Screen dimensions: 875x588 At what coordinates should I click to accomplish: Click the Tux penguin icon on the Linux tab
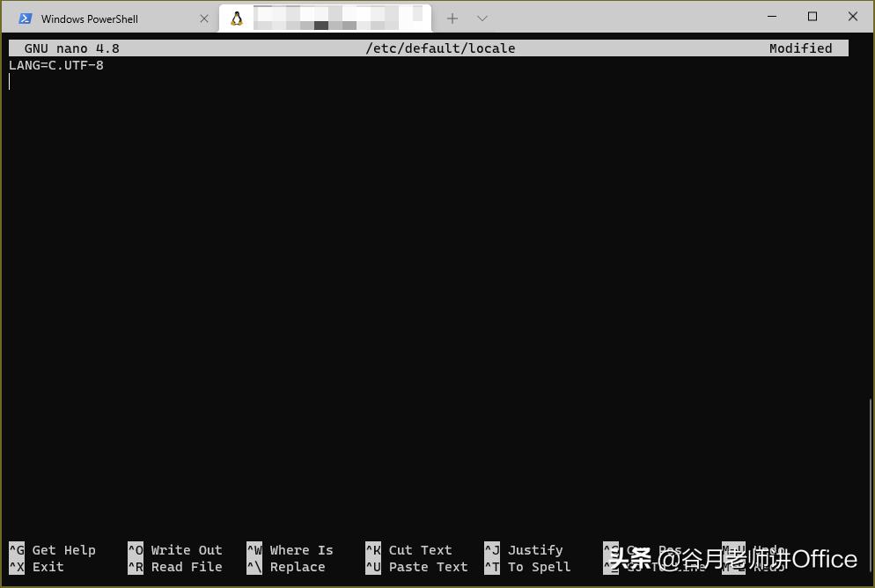pyautogui.click(x=236, y=18)
